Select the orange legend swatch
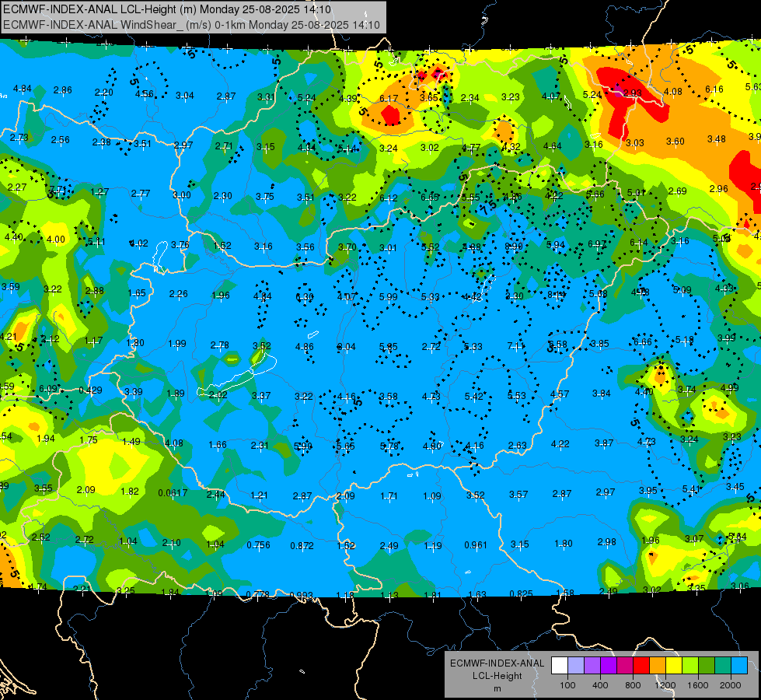The width and height of the screenshot is (761, 700). [x=658, y=665]
